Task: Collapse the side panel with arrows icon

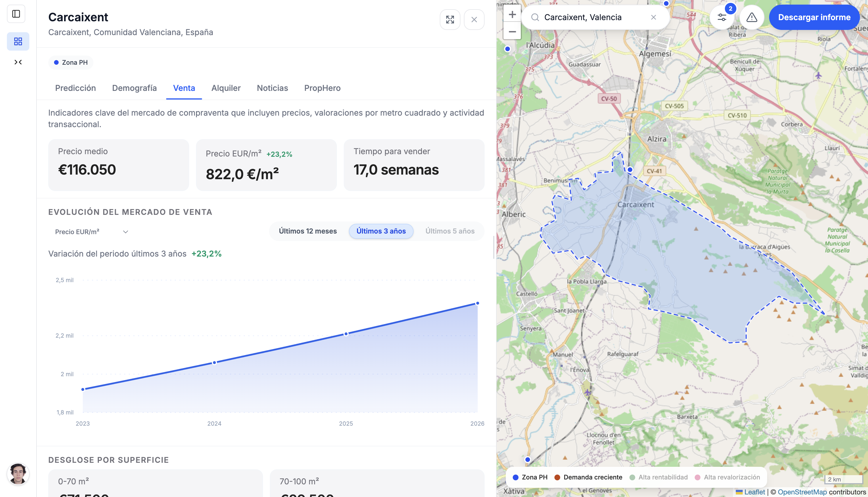Action: [18, 62]
